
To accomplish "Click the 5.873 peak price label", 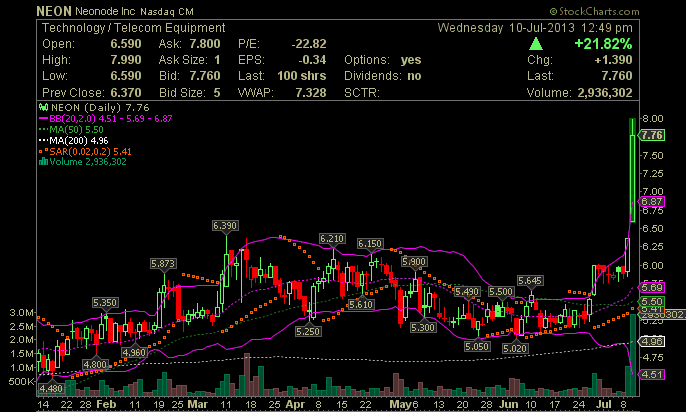I will coord(163,264).
